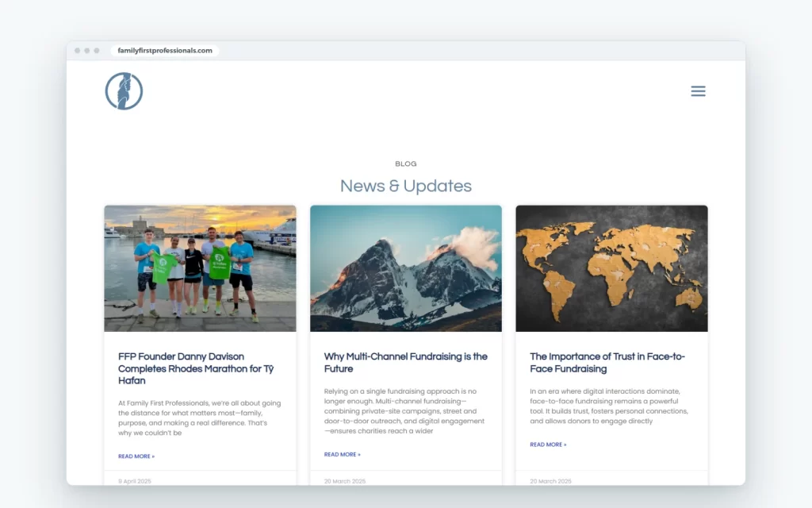Open 'The Importance of Trust in Face-to-Face Fundraising'
Screen dimensions: 812x508
[x=607, y=362]
